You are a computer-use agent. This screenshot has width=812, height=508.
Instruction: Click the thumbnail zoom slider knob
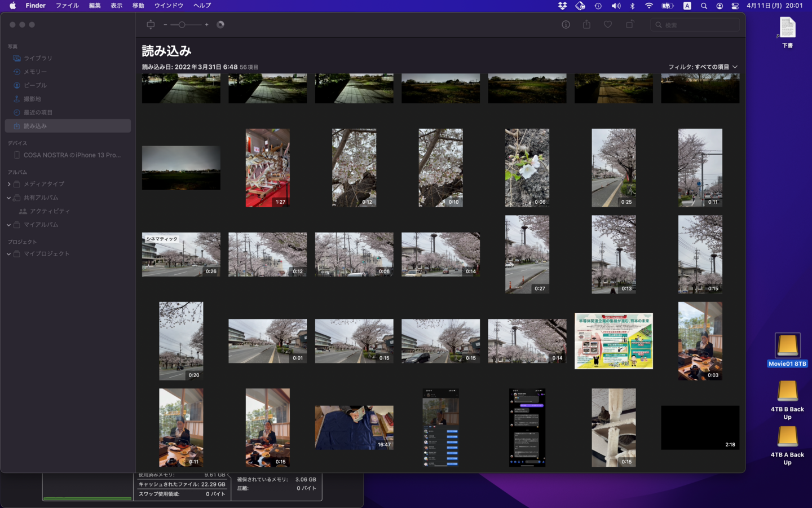182,25
